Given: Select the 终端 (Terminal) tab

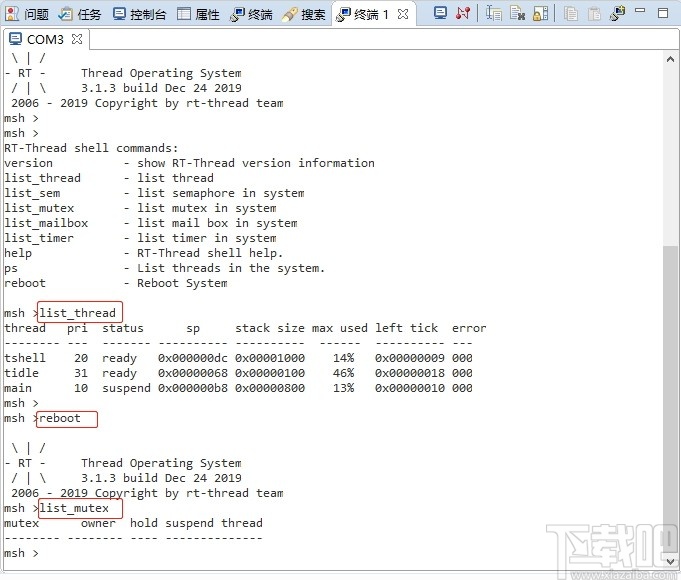Looking at the screenshot, I should click(251, 14).
